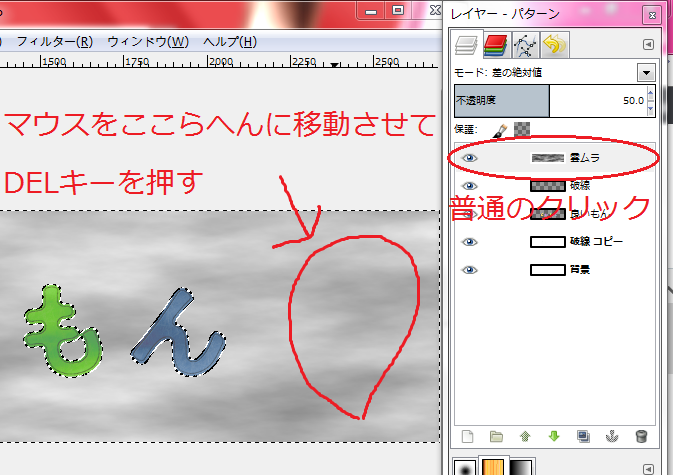The image size is (673, 475).
Task: Anchor the floating layer with the anchor icon
Action: click(612, 437)
